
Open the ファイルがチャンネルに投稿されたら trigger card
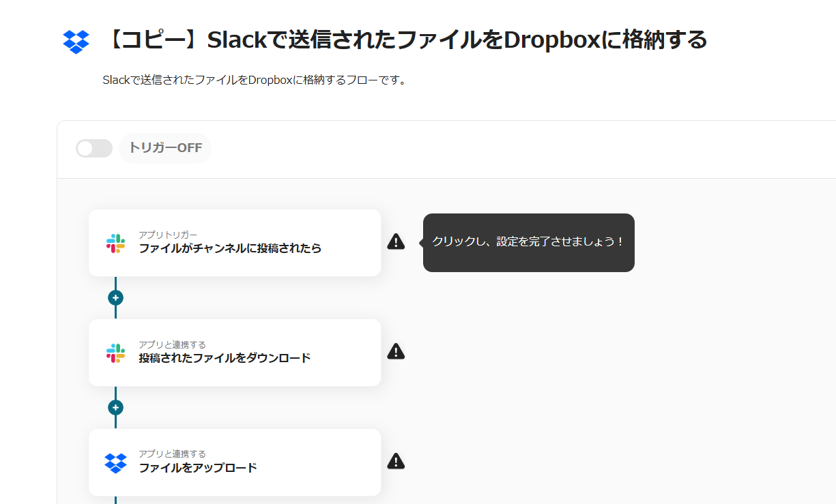pos(235,243)
